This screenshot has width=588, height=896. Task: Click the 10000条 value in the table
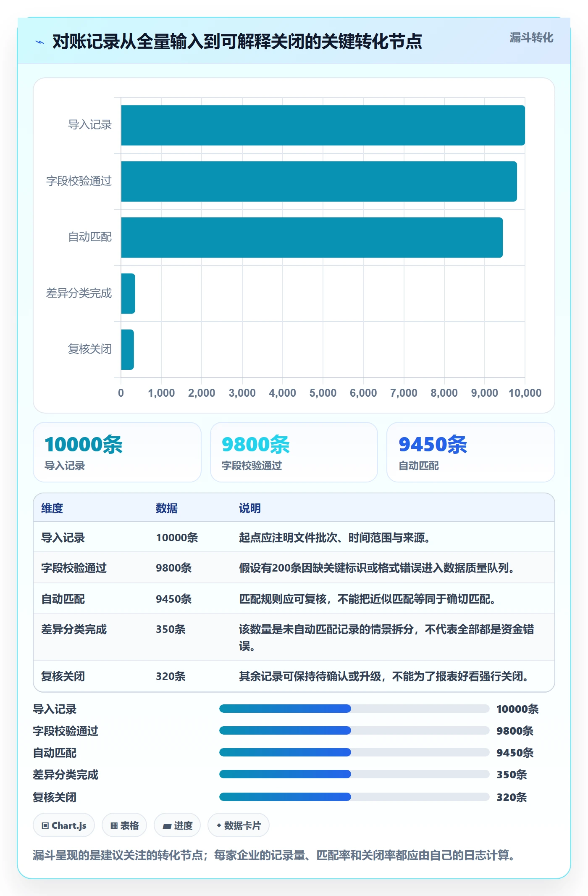pos(177,538)
